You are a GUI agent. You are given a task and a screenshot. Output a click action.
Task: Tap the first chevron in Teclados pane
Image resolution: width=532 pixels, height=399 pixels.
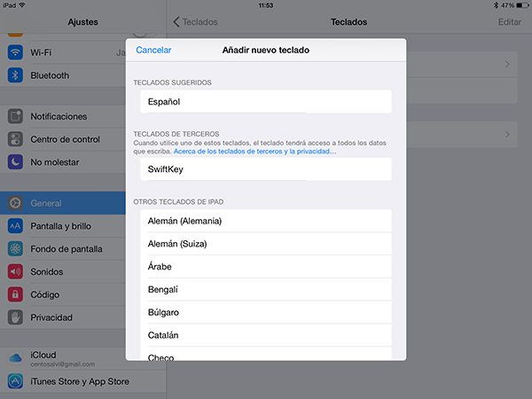point(507,64)
